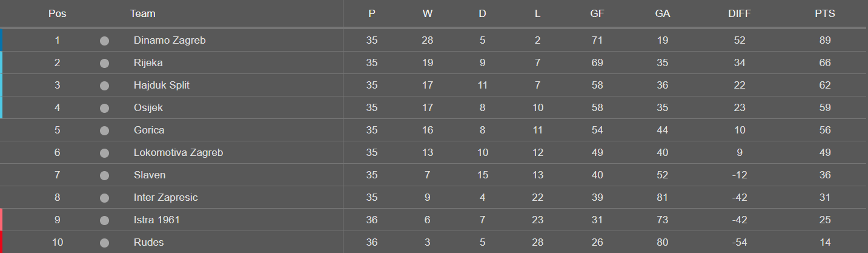Select the GF column header
Viewport: 868px width, 253px height.
(597, 13)
